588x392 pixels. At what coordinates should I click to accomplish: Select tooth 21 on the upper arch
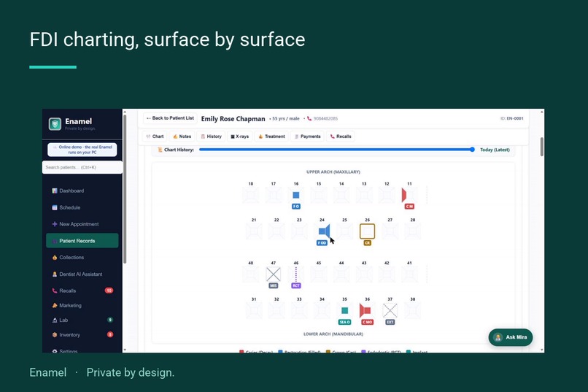pyautogui.click(x=254, y=231)
